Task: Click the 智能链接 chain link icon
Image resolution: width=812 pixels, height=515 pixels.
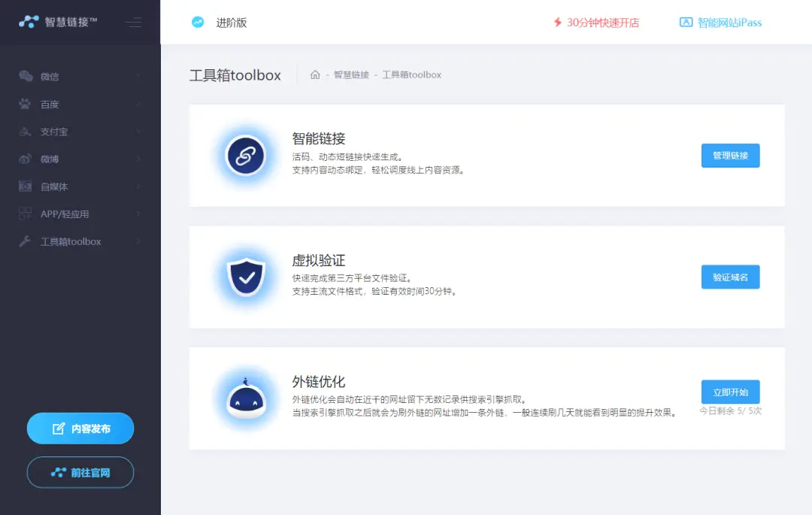Action: coord(245,156)
